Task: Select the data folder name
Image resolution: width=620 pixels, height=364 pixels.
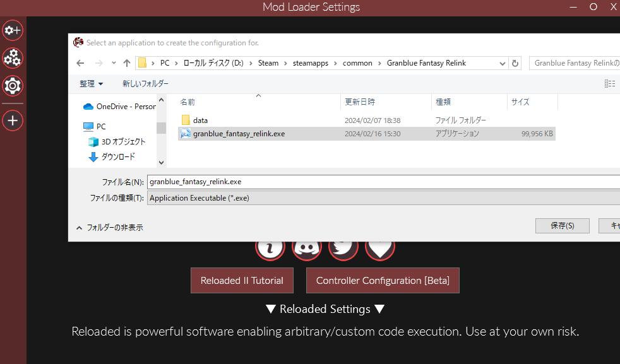Action: pyautogui.click(x=200, y=120)
